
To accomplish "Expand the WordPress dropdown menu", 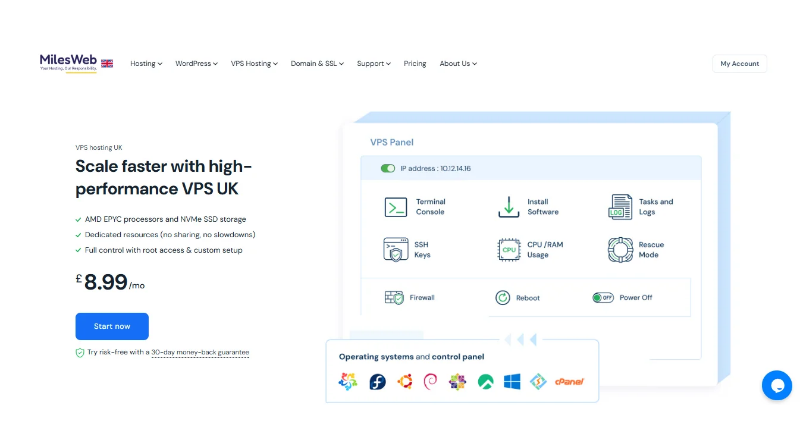I will (x=196, y=63).
